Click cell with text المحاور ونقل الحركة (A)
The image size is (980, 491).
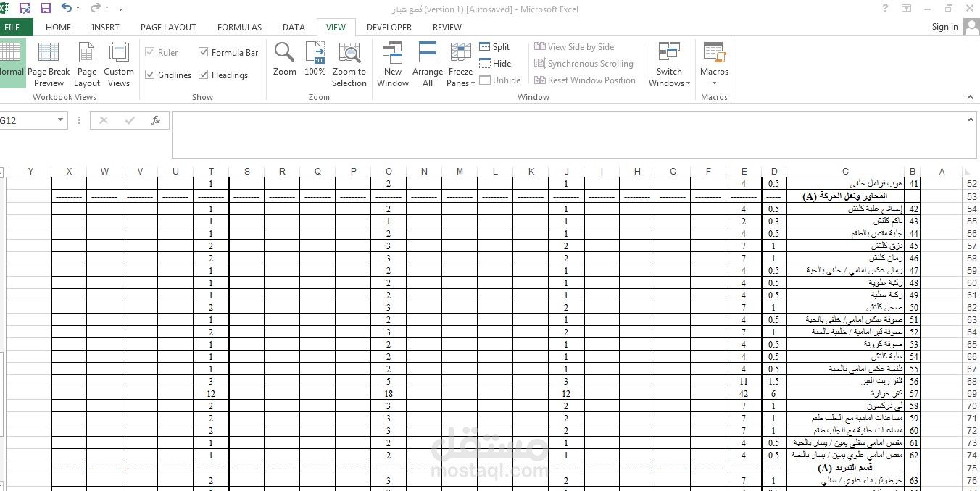(845, 196)
